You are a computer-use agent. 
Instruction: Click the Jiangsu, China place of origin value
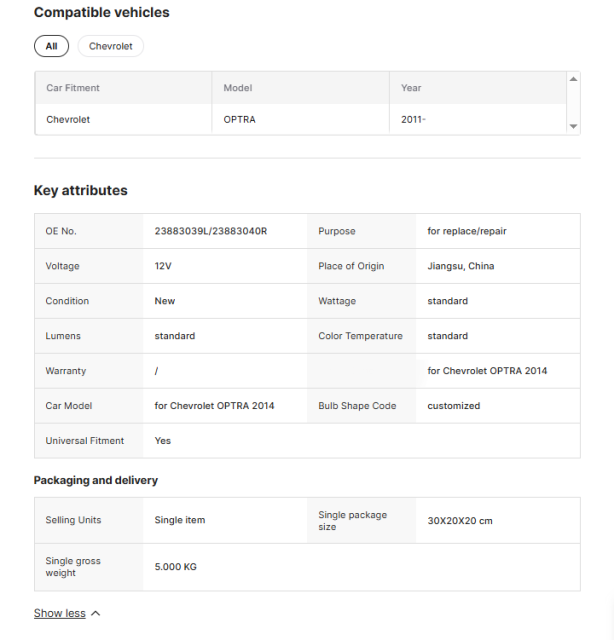[x=461, y=266]
